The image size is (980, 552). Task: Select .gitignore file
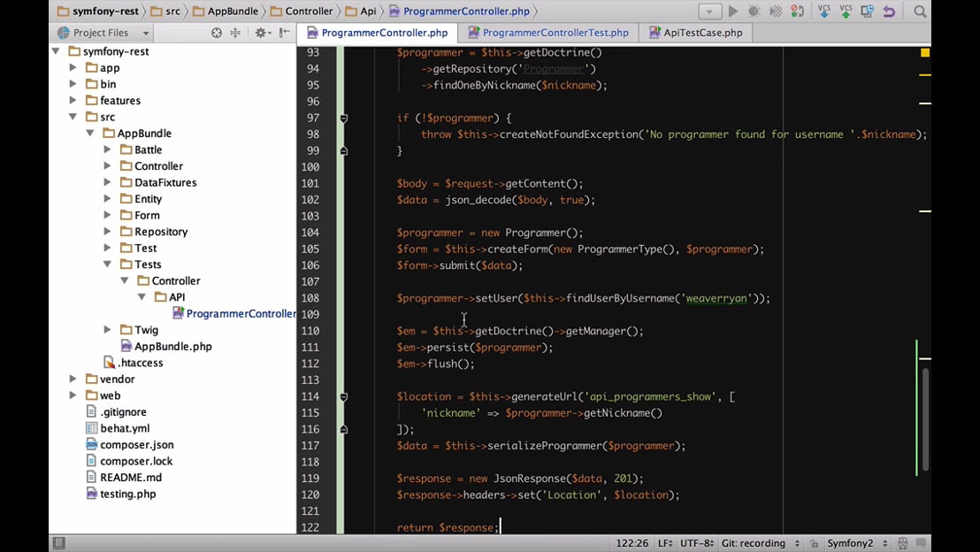[116, 412]
